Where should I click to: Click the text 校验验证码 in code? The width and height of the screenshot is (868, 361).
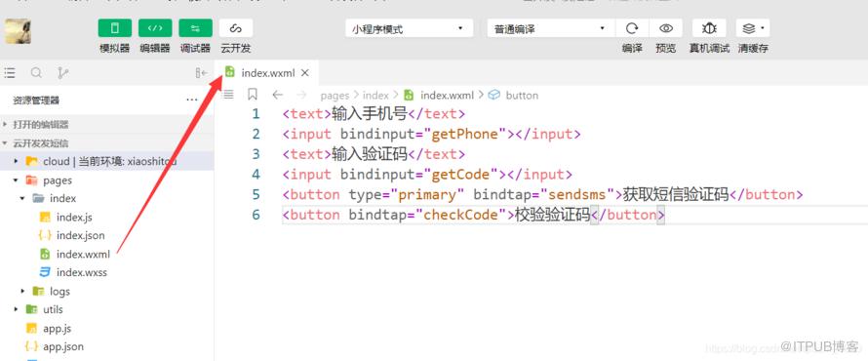[552, 215]
